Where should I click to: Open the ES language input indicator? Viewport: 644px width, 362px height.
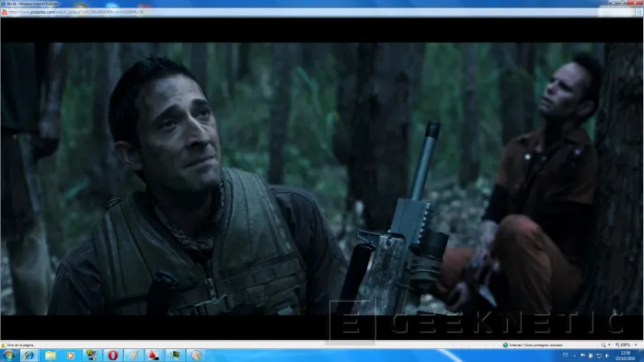coord(565,355)
